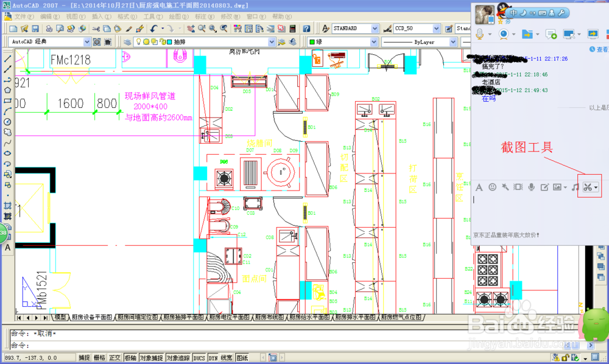Image resolution: width=609 pixels, height=364 pixels.
Task: Click the Zoom realtime magnifier icon
Action: [x=202, y=29]
